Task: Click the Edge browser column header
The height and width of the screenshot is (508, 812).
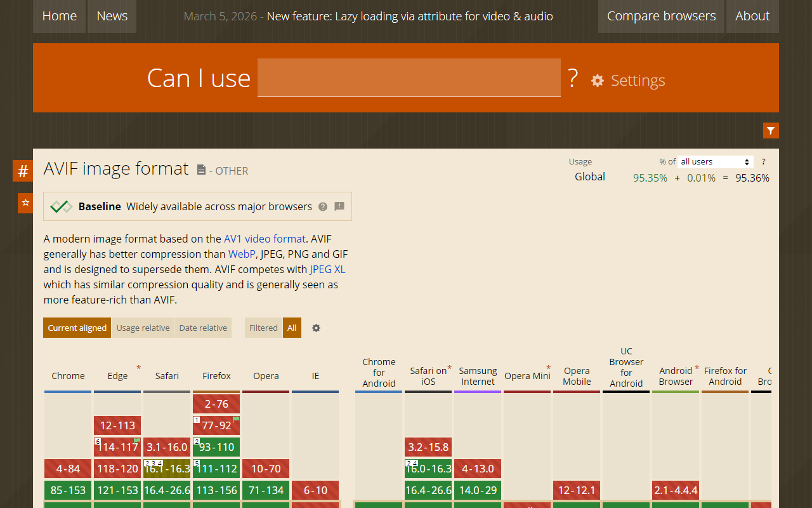Action: pos(117,376)
